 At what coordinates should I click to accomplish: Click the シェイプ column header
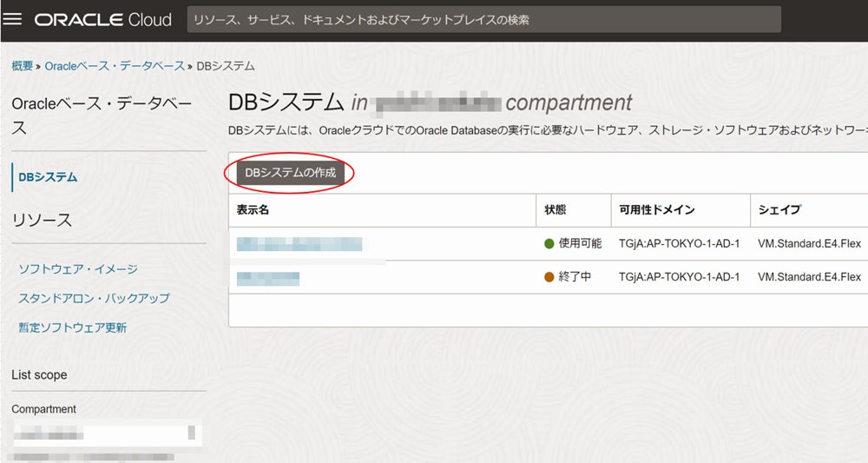(x=779, y=210)
